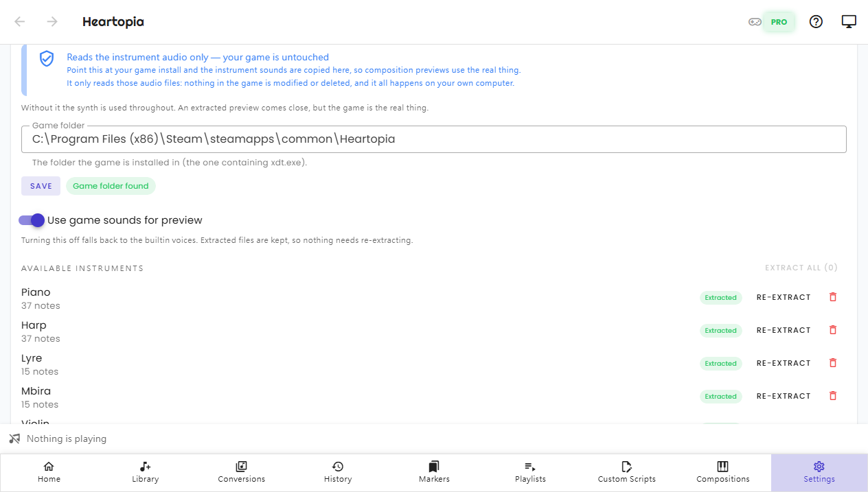This screenshot has height=492, width=868.
Task: Click Mbira's Extracted status badge
Action: pos(720,397)
